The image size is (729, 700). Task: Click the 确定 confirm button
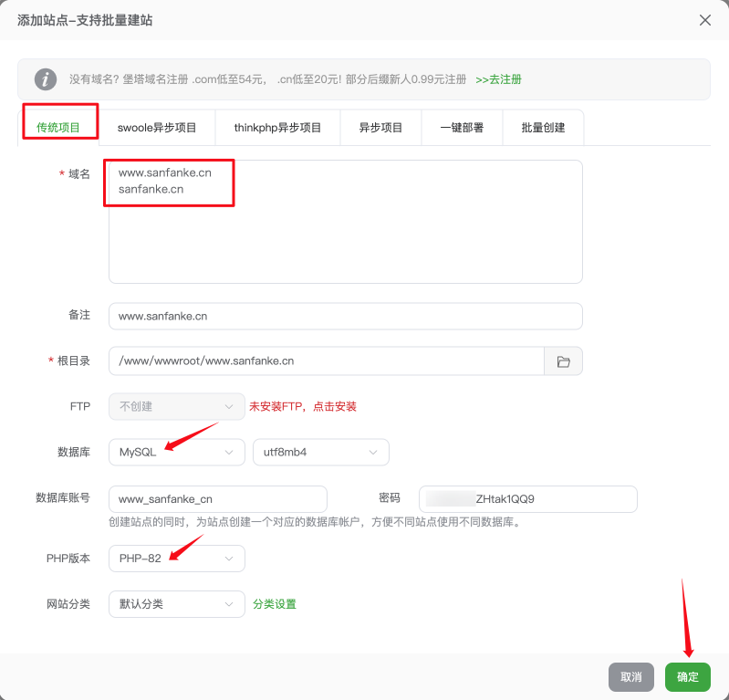tap(687, 677)
